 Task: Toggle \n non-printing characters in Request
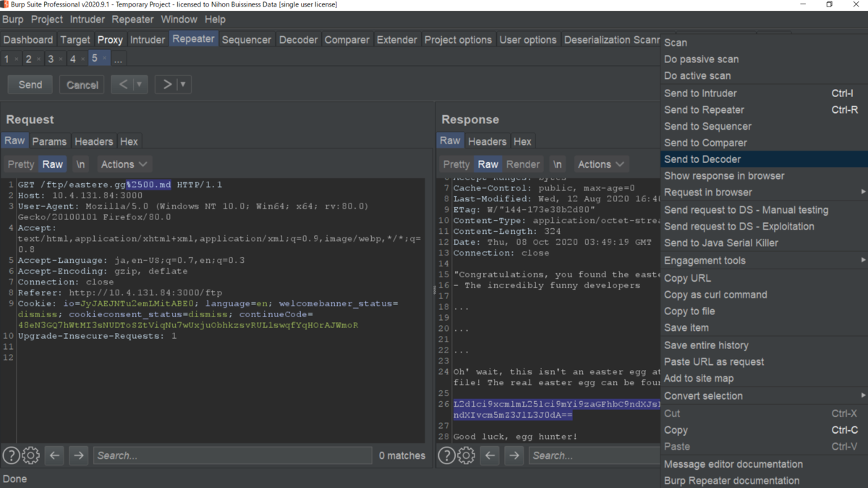(x=80, y=164)
